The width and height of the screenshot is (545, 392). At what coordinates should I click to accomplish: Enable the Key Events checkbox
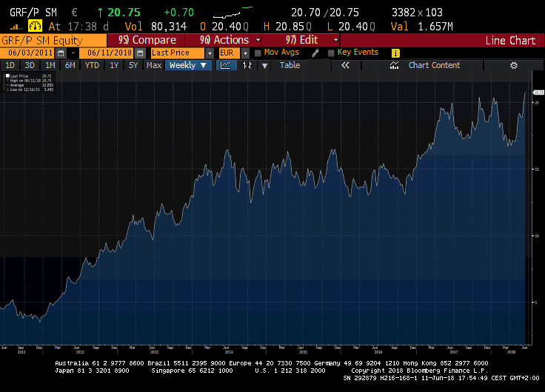click(x=331, y=53)
